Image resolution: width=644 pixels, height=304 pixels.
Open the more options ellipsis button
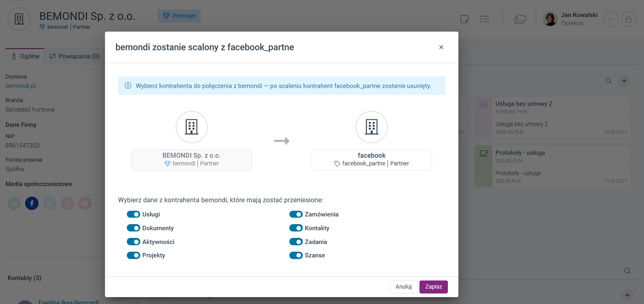611,19
